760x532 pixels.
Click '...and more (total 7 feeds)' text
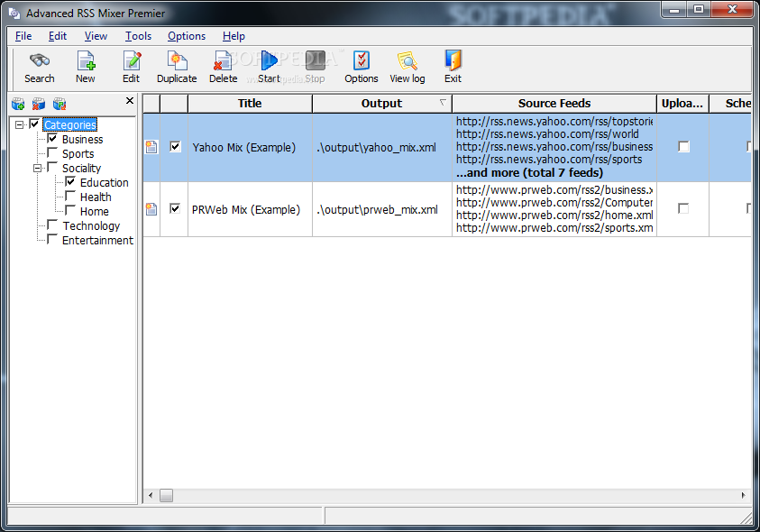529,172
